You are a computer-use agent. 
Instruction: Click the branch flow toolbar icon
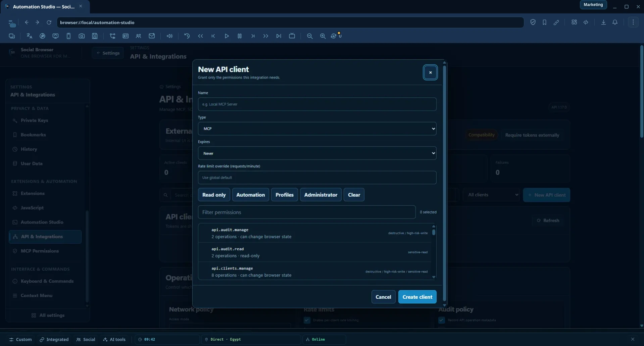click(112, 36)
